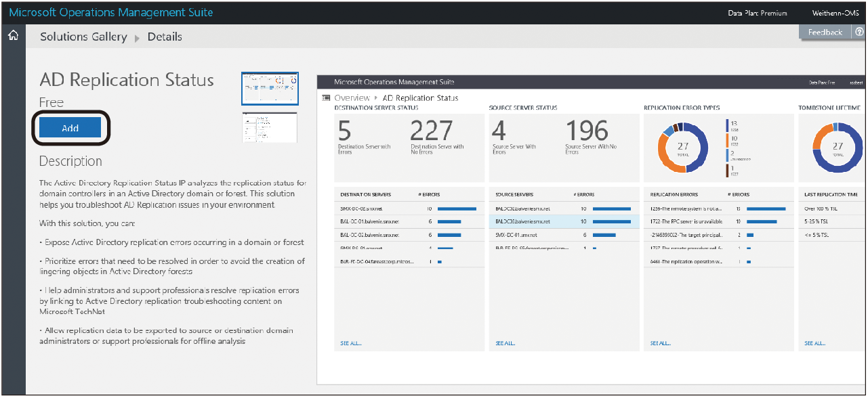The image size is (868, 398).
Task: Click '<= 5 % TSL' row in preview
Action: 833,234
